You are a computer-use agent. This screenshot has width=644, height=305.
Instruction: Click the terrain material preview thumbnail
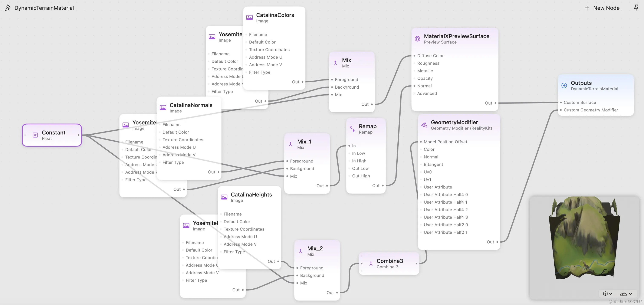pos(584,237)
